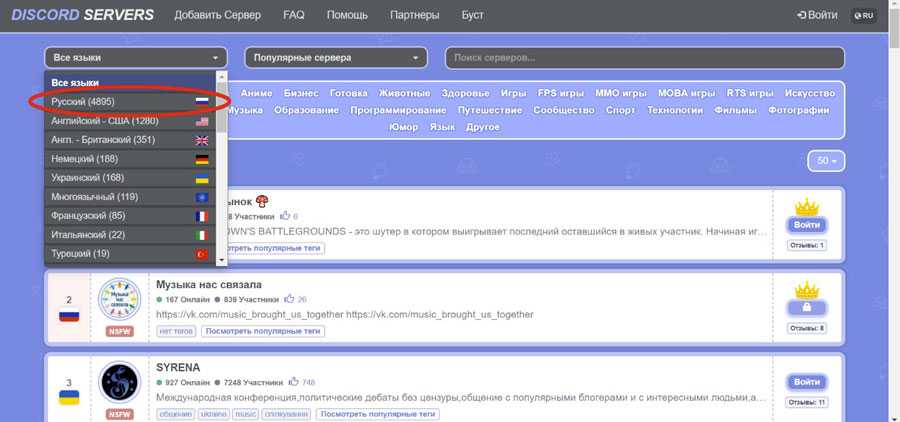Screen dimensions: 900x422
Task: Open the 50 per-page dropdown
Action: [x=826, y=161]
